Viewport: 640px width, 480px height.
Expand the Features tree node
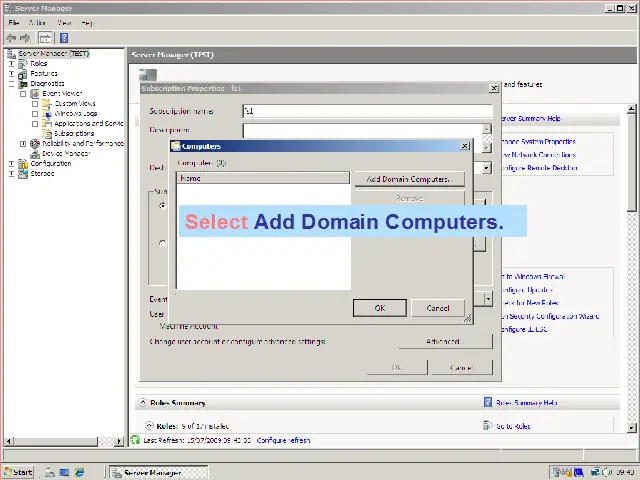(x=11, y=74)
